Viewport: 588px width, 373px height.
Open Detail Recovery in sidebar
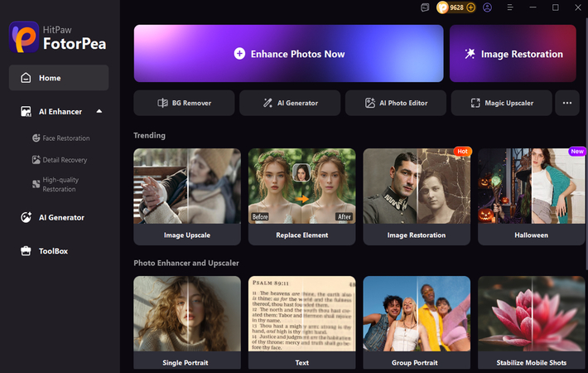pyautogui.click(x=60, y=160)
